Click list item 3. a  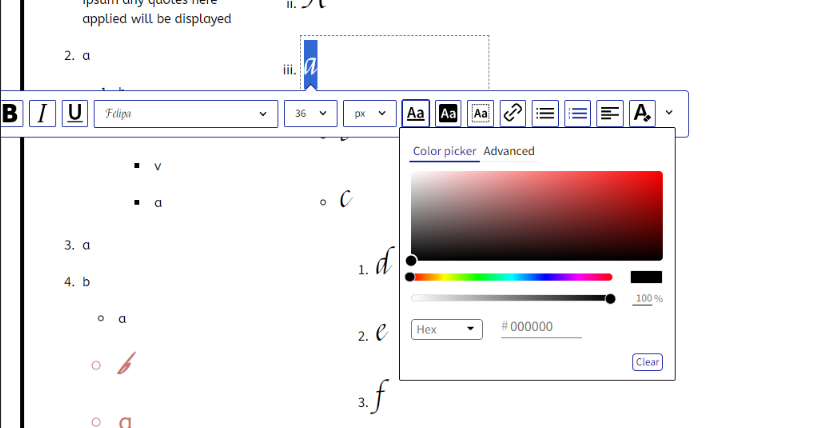(77, 245)
